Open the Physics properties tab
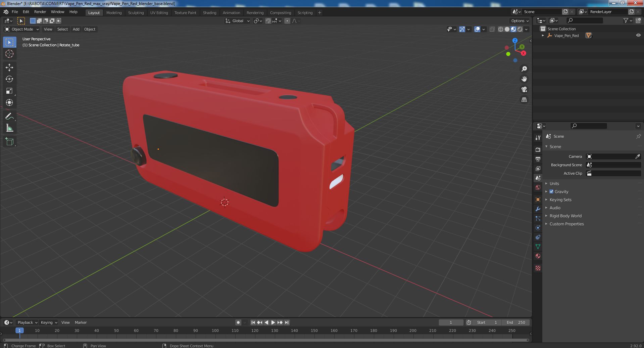 (x=538, y=228)
